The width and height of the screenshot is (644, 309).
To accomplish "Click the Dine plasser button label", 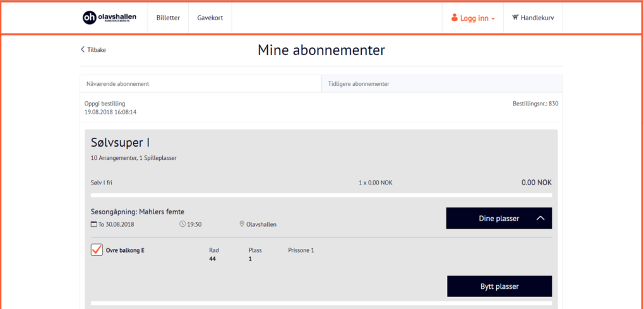I will coord(494,219).
